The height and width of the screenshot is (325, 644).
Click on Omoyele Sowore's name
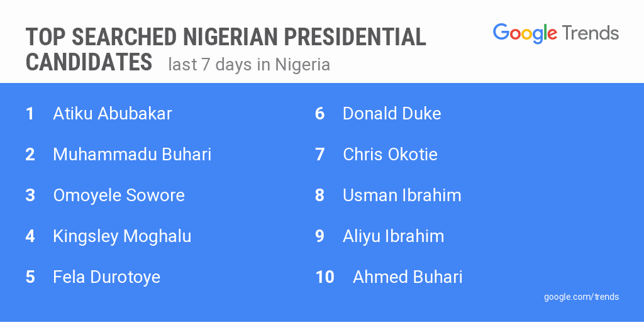click(x=119, y=196)
